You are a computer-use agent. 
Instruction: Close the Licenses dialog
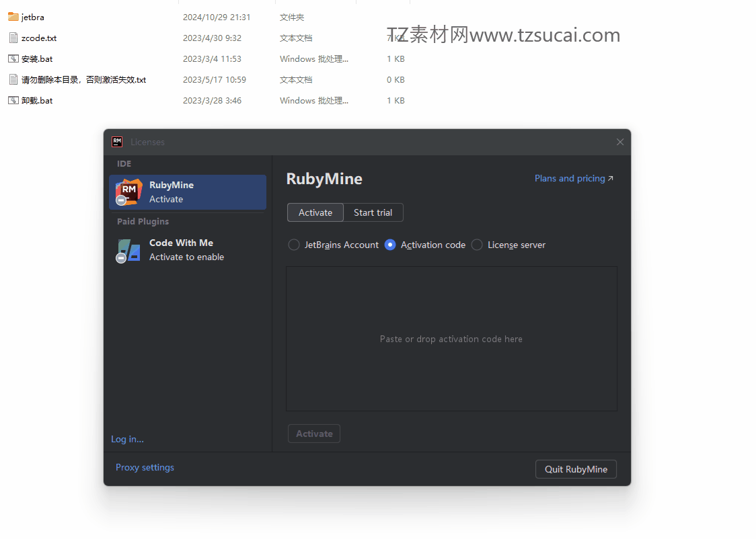(x=620, y=142)
